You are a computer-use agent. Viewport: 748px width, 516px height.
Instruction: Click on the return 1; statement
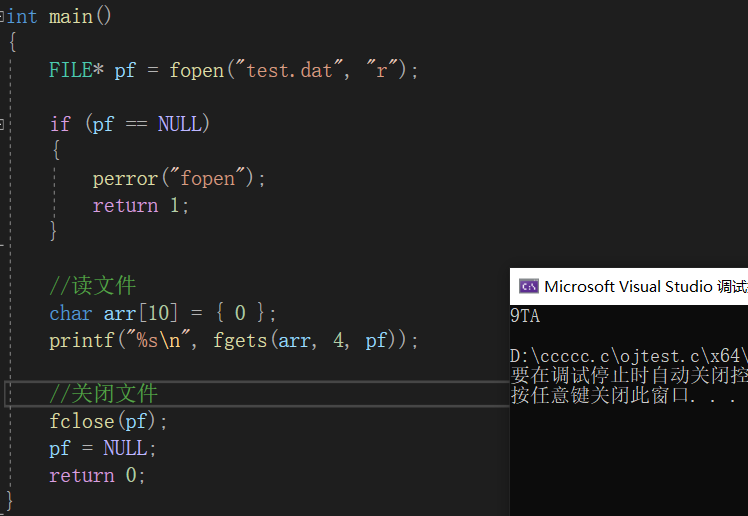point(141,206)
